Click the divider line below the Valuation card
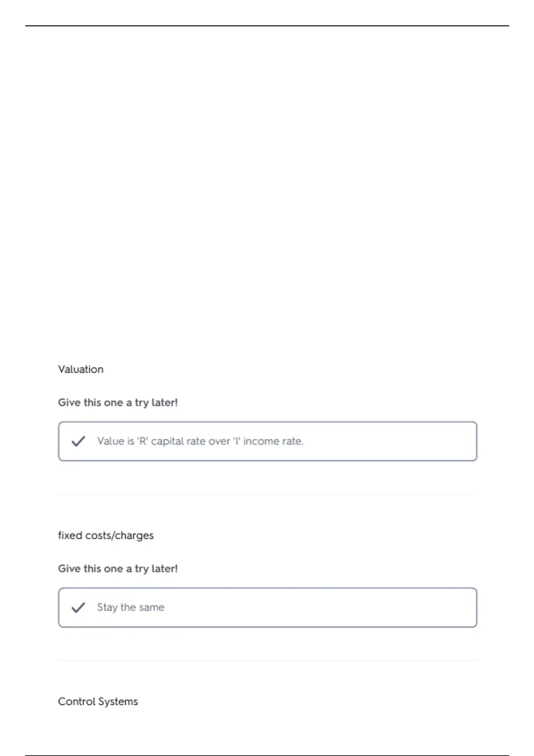The height and width of the screenshot is (756, 534). point(267,494)
